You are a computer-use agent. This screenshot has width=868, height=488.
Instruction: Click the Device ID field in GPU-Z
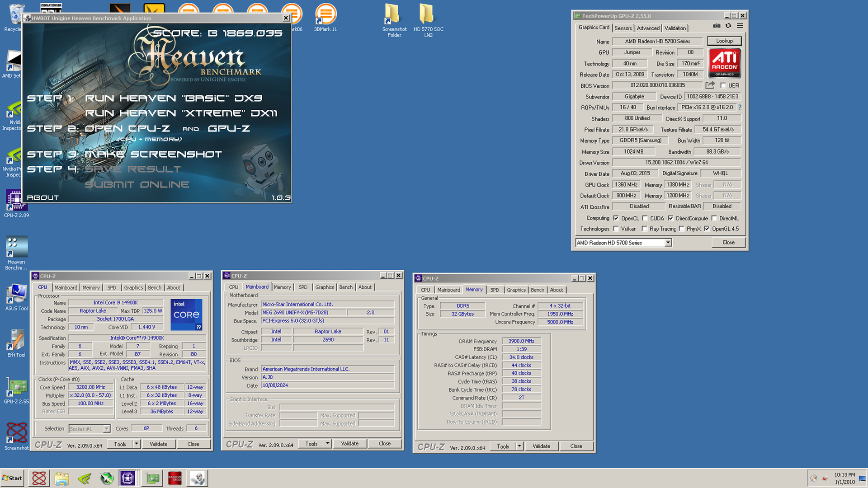tap(712, 97)
